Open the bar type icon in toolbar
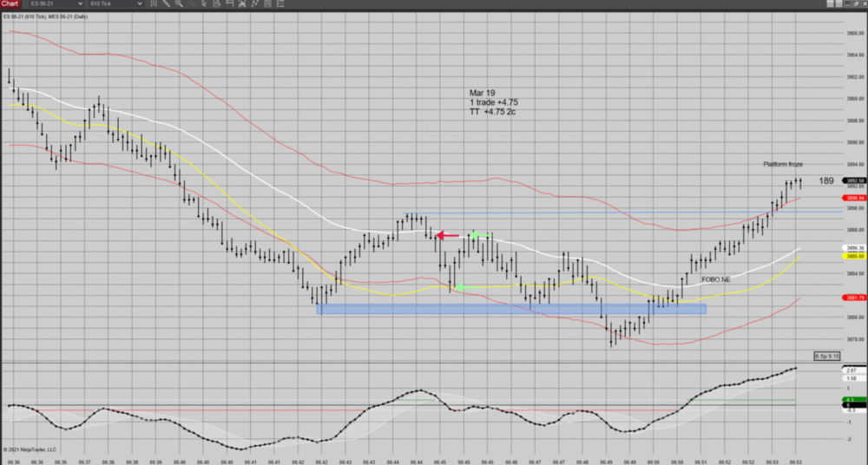Screen dimensions: 868x465 [x=154, y=4]
